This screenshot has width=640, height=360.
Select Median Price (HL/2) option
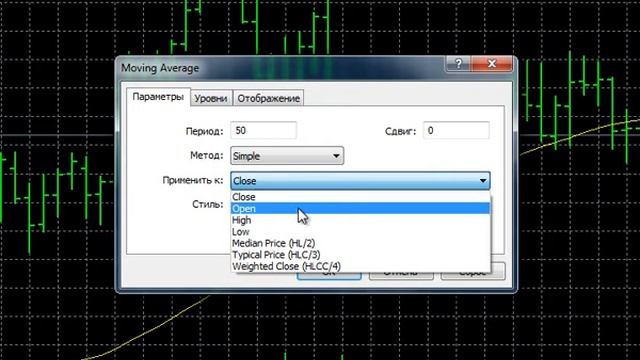click(360, 243)
